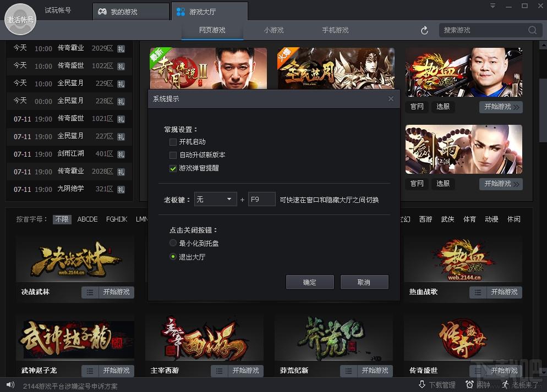
Task: Filter games by letters FGHIJK
Action: tap(117, 219)
